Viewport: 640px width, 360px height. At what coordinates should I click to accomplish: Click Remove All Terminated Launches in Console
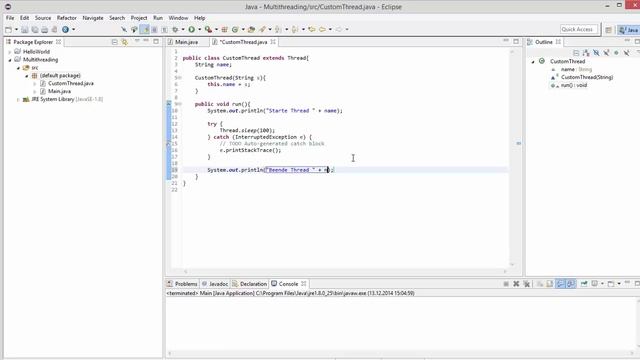(527, 284)
